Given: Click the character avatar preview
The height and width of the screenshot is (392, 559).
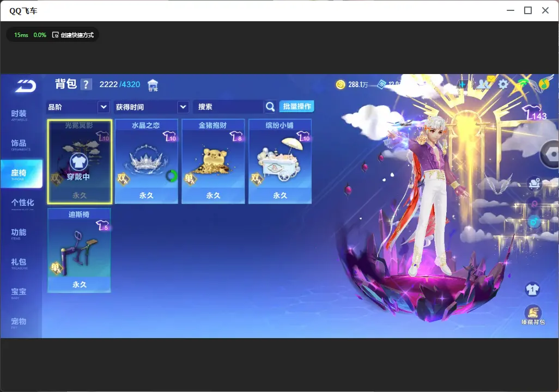Looking at the screenshot, I should 430,196.
